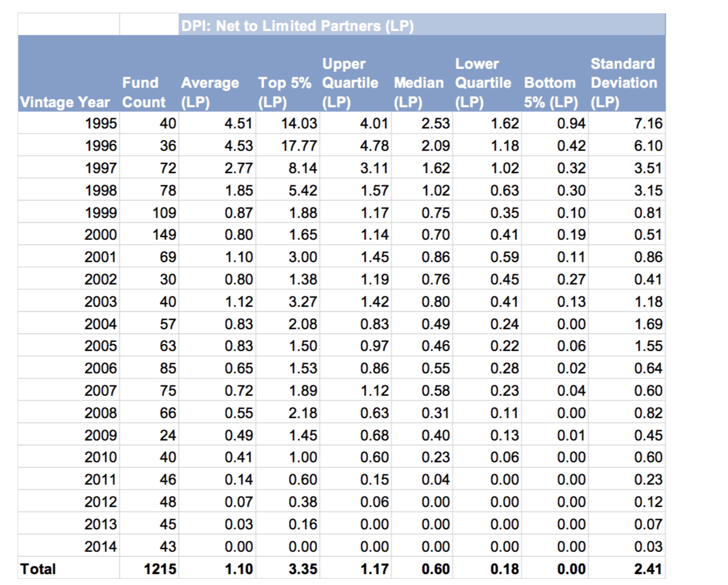Select the Fund Count column header
728x585 pixels.
coord(144,92)
